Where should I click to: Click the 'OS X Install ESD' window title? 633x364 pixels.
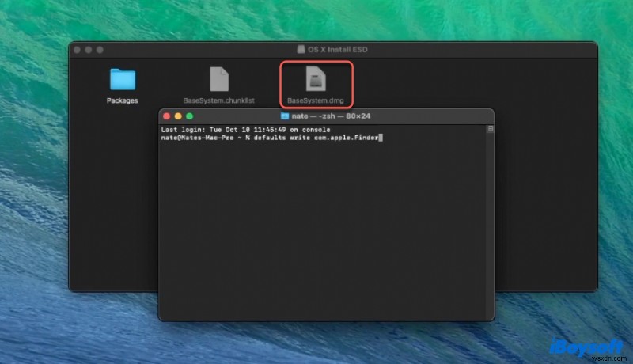click(x=338, y=50)
